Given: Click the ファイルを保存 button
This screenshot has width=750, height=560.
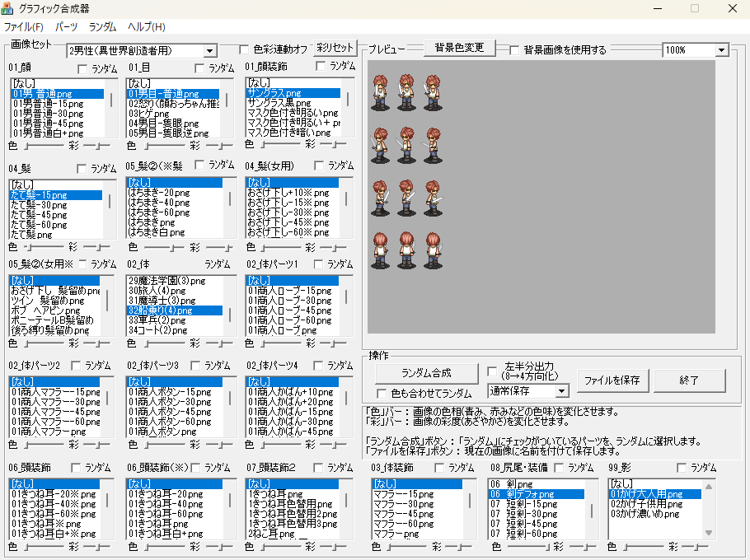Looking at the screenshot, I should [x=612, y=380].
